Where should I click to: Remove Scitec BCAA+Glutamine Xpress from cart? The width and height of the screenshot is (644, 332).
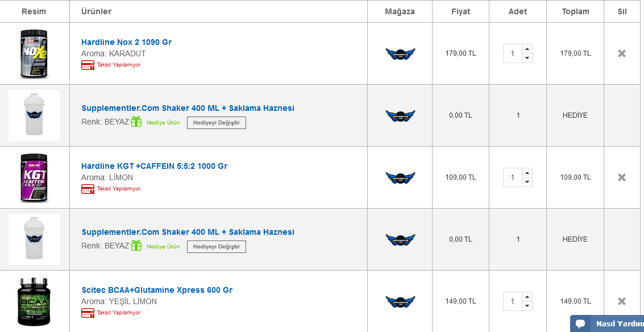pos(622,301)
